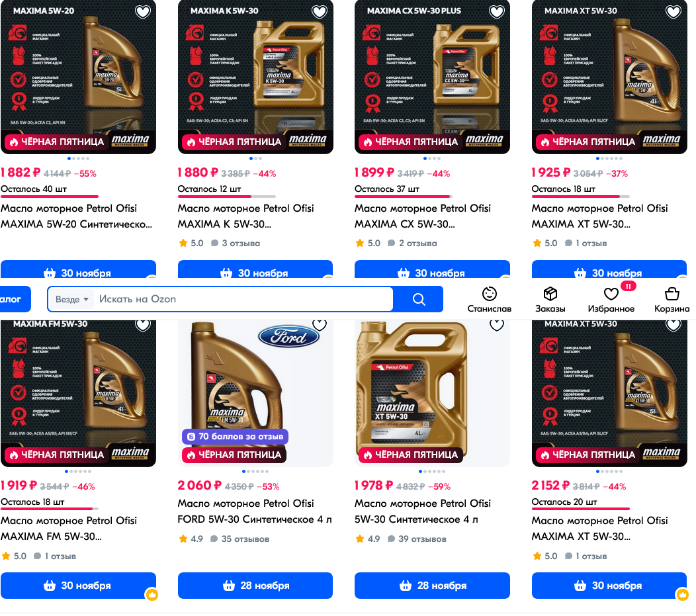This screenshot has height=616, width=696.
Task: Click image carousel dots under MAXIMA 5W-20
Action: click(78, 158)
